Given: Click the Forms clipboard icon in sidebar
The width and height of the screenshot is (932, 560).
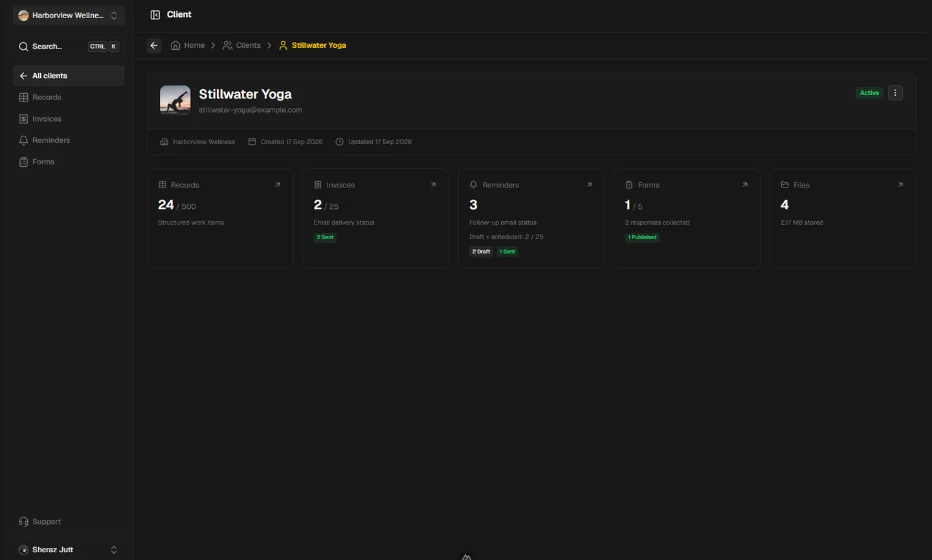Looking at the screenshot, I should tap(23, 162).
